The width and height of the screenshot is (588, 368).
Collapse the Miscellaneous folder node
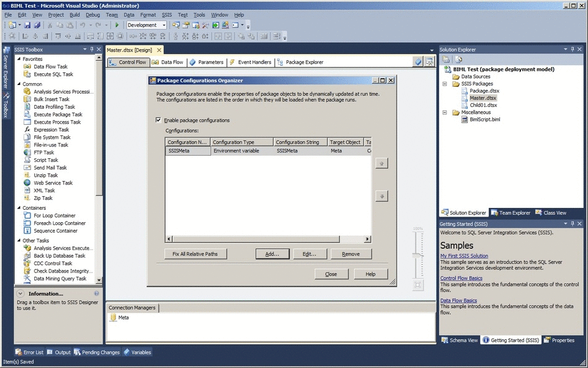[x=445, y=112]
